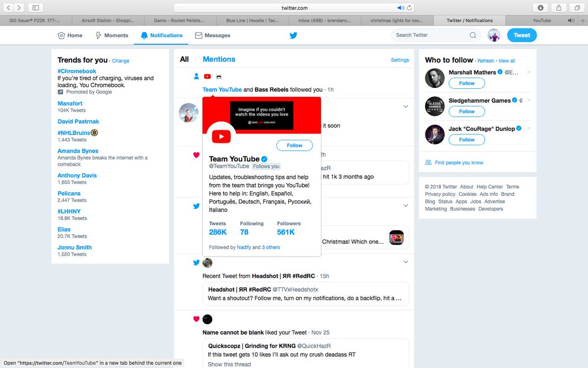Switch to the YouTube browser tab

click(542, 21)
